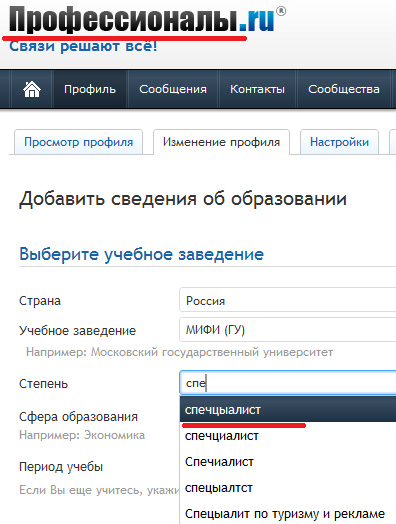Select the Изменение профиля tab
The height and width of the screenshot is (524, 396).
click(x=221, y=142)
